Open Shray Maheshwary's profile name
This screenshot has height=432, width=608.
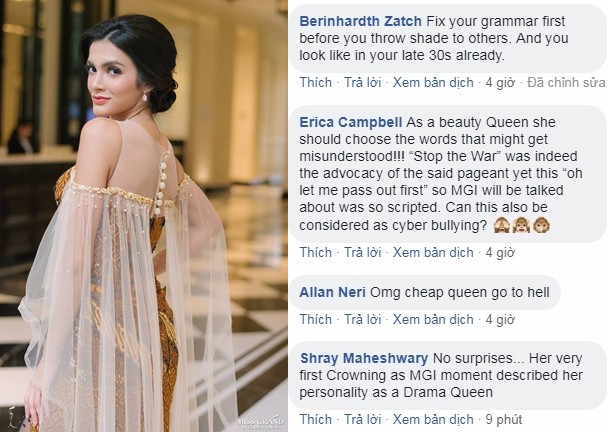364,358
